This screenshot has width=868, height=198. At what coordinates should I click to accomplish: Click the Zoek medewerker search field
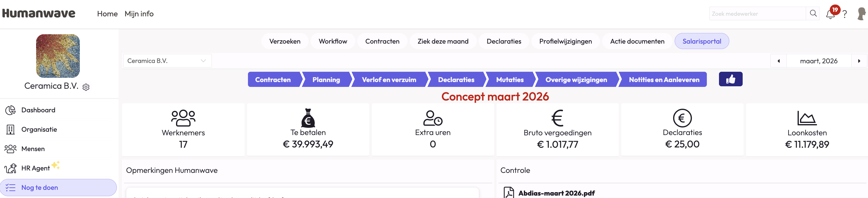point(757,14)
